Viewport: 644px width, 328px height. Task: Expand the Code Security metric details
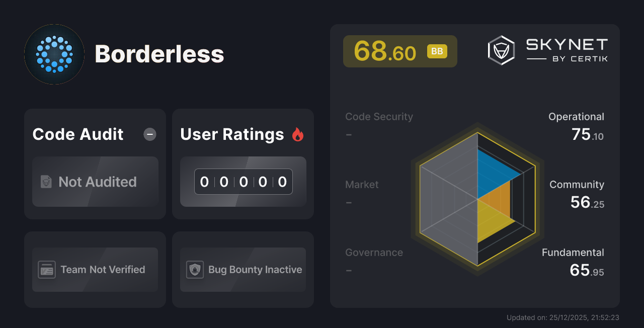point(379,116)
